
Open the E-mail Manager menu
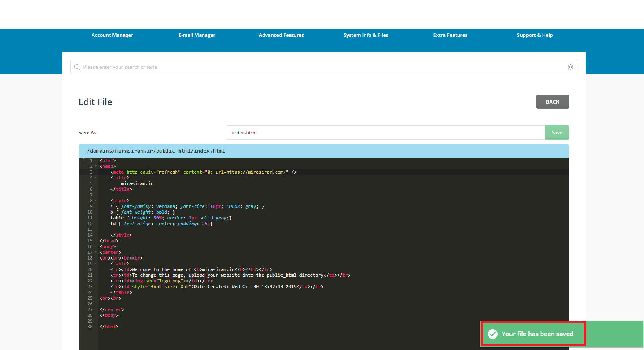197,35
